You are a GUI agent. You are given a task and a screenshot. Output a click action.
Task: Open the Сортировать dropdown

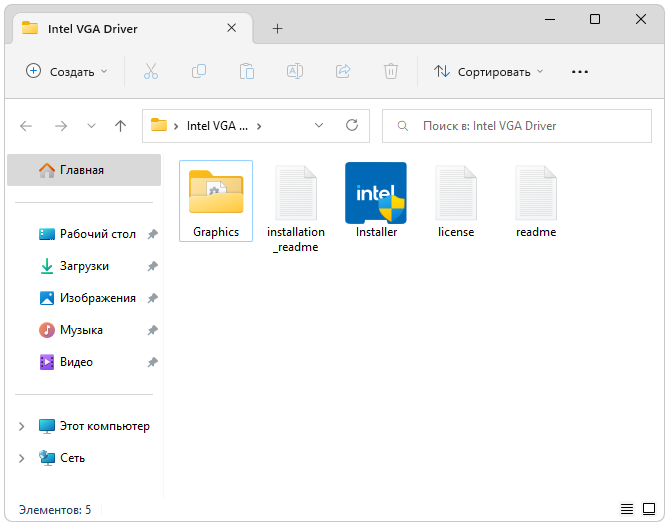pos(489,71)
